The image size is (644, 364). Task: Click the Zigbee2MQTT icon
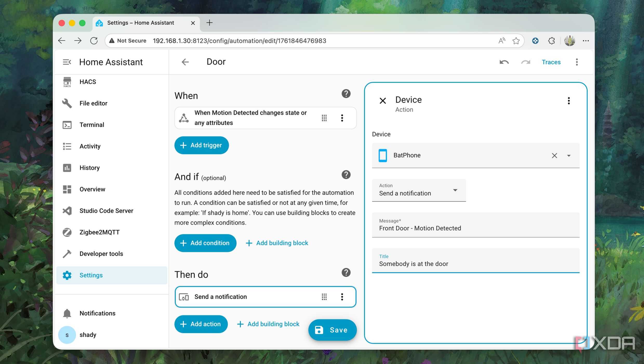(x=67, y=232)
